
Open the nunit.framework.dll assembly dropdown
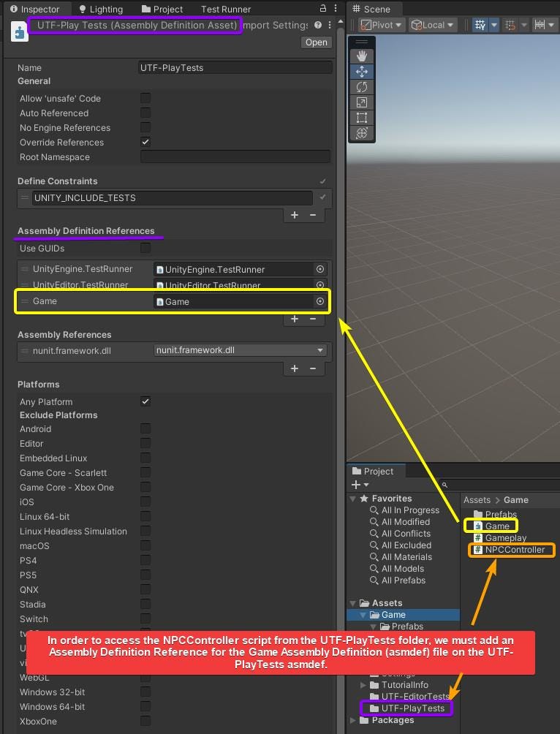click(241, 350)
